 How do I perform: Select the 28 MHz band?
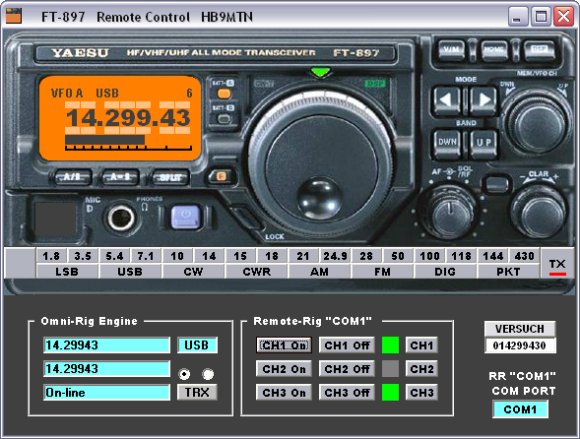pyautogui.click(x=366, y=256)
